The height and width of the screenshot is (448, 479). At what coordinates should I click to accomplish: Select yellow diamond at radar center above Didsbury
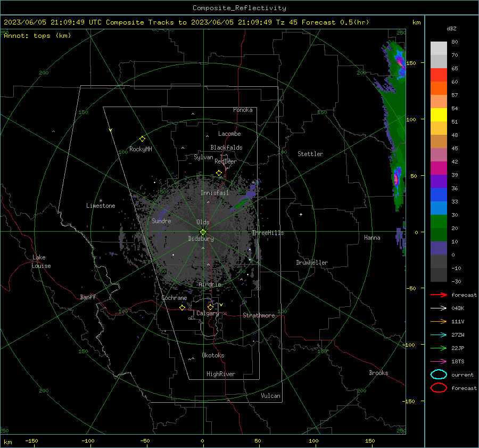click(203, 232)
